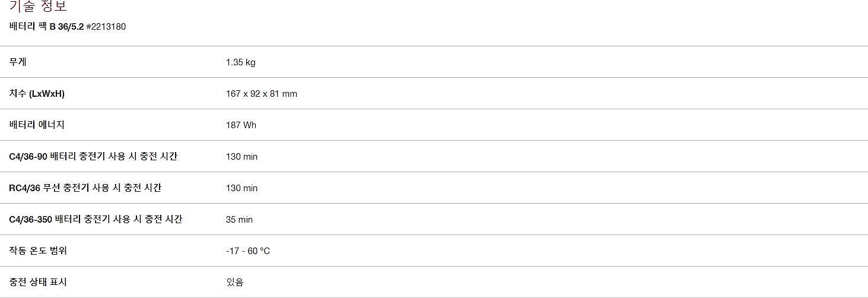Image resolution: width=868 pixels, height=298 pixels.
Task: Select the 1.35 kg weight value
Action: click(241, 62)
